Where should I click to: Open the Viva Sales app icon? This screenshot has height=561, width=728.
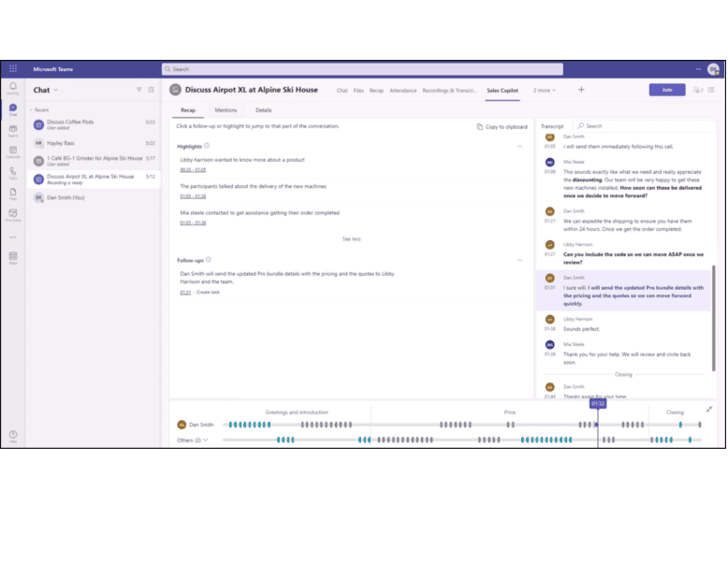click(13, 215)
